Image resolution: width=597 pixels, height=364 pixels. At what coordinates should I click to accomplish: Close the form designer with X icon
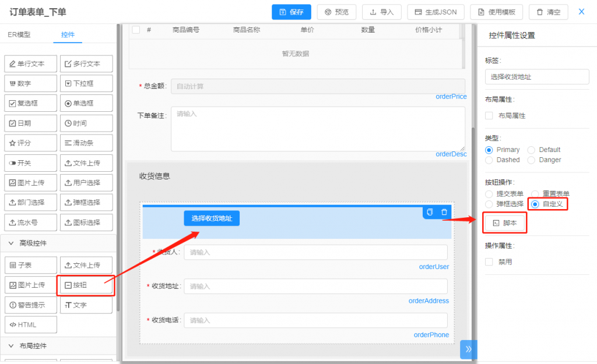coord(581,12)
